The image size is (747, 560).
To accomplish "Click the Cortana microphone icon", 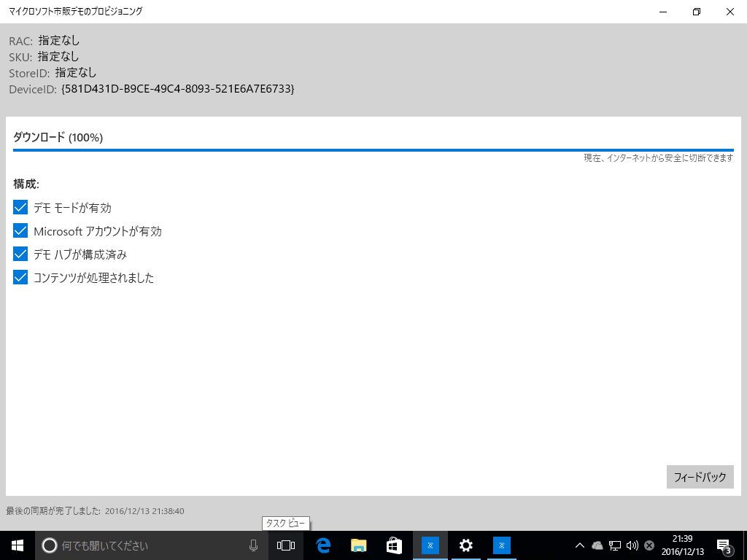I will 253,545.
